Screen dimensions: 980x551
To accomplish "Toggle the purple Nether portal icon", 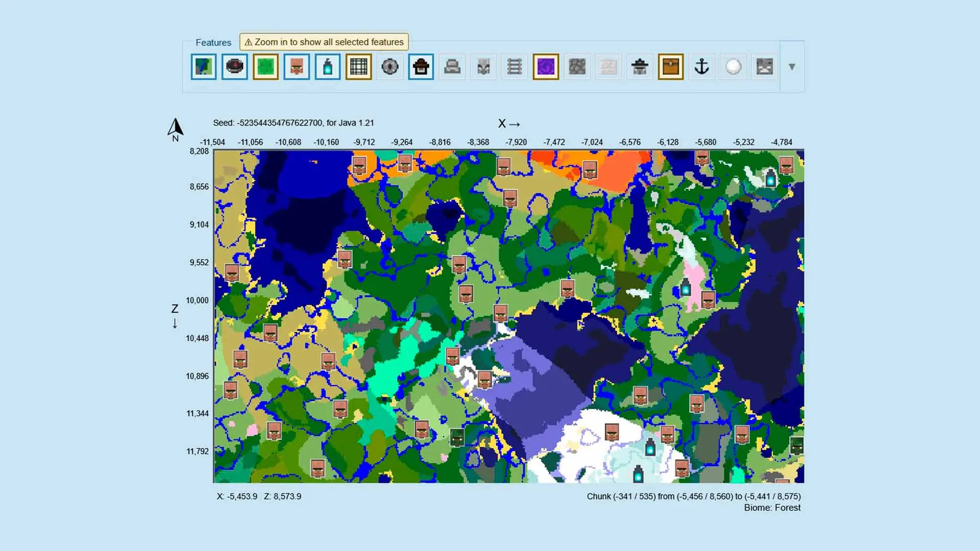I will pos(546,67).
